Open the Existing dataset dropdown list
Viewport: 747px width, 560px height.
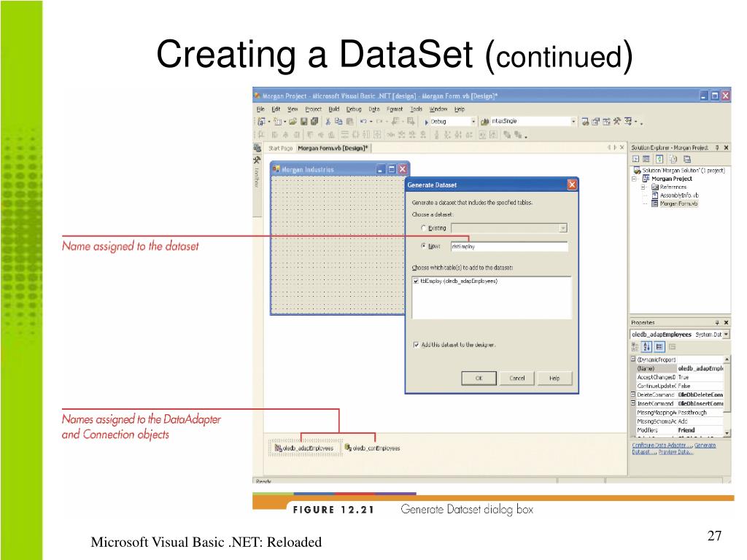563,228
